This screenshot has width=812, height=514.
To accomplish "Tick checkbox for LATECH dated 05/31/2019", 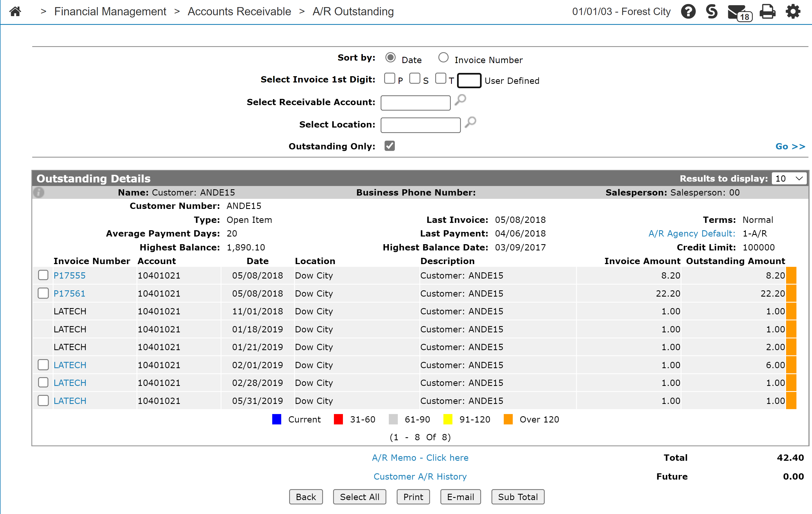I will (x=43, y=400).
